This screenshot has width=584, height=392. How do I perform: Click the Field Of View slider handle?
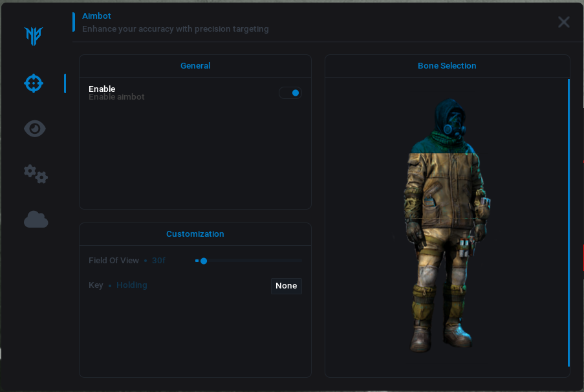[204, 261]
